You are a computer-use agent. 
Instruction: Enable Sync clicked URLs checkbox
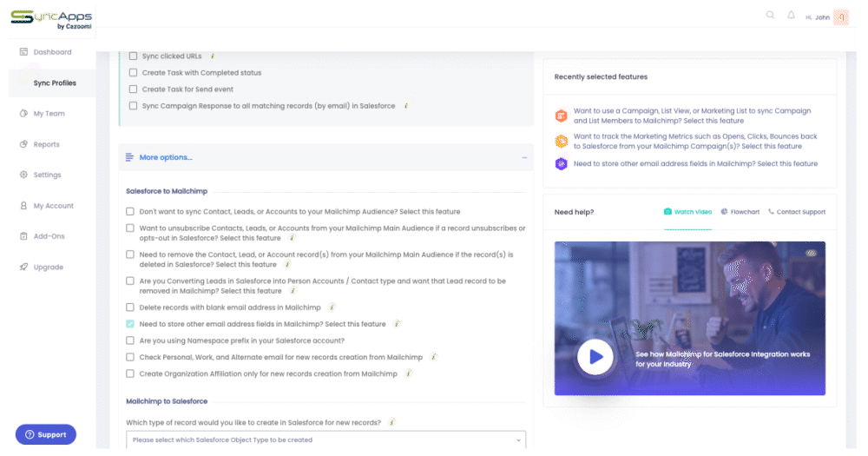pyautogui.click(x=134, y=56)
